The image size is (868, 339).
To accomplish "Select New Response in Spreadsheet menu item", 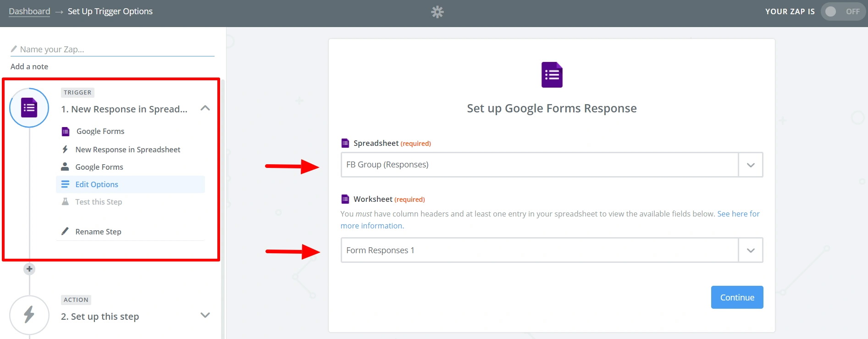I will 128,150.
